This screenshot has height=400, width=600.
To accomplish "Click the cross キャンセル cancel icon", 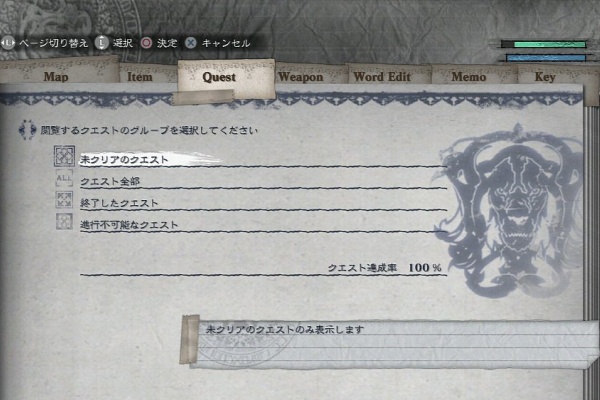I will pos(191,43).
